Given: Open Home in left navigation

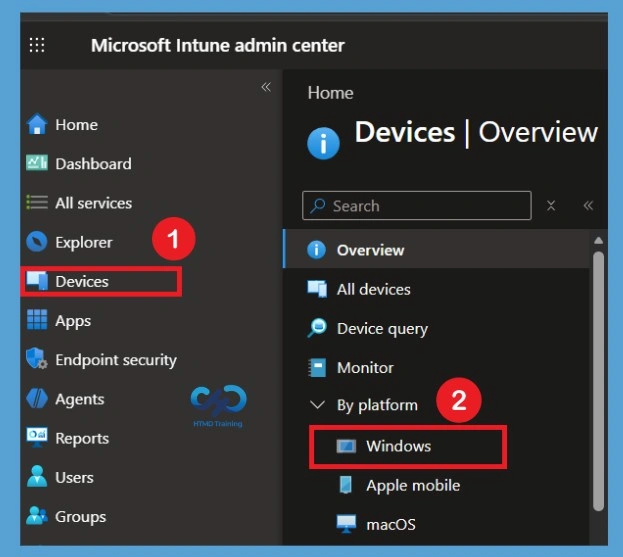Looking at the screenshot, I should tap(76, 125).
